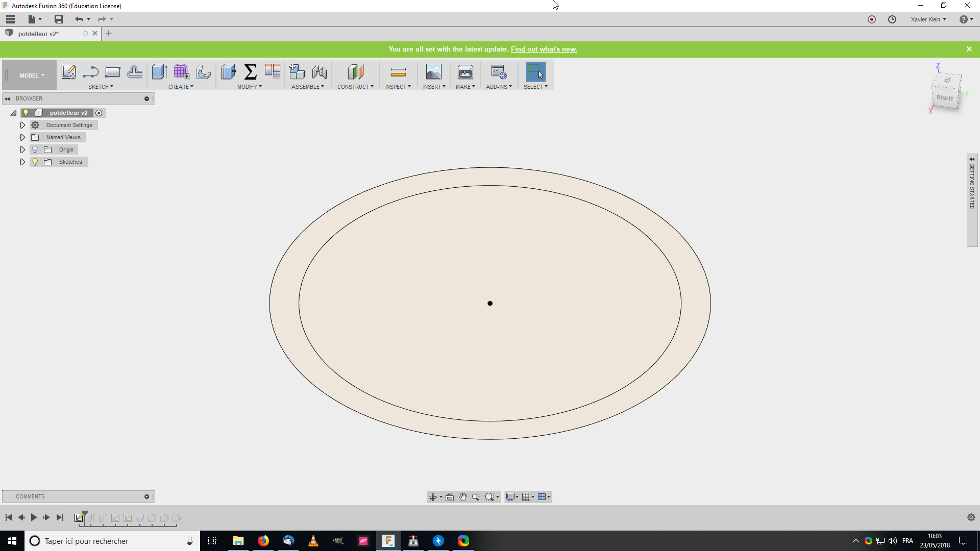The width and height of the screenshot is (980, 551).
Task: Select the Joint tool icon
Action: 320,72
